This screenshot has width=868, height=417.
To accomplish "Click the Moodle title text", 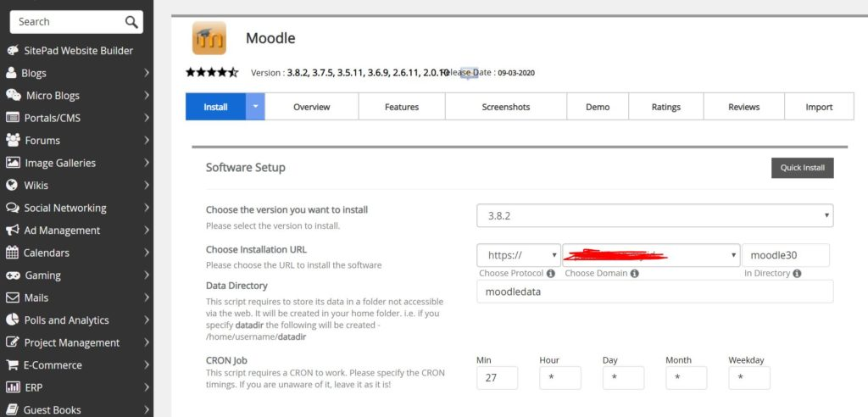I will pyautogui.click(x=270, y=38).
